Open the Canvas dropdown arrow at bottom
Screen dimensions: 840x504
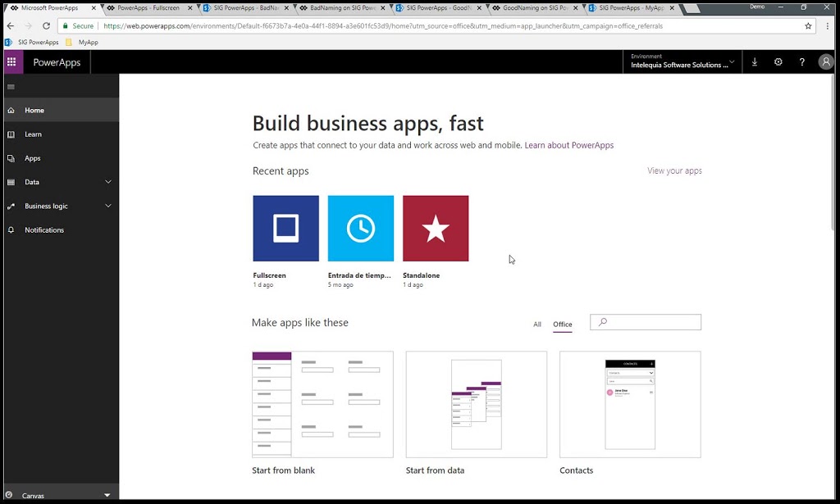point(107,496)
